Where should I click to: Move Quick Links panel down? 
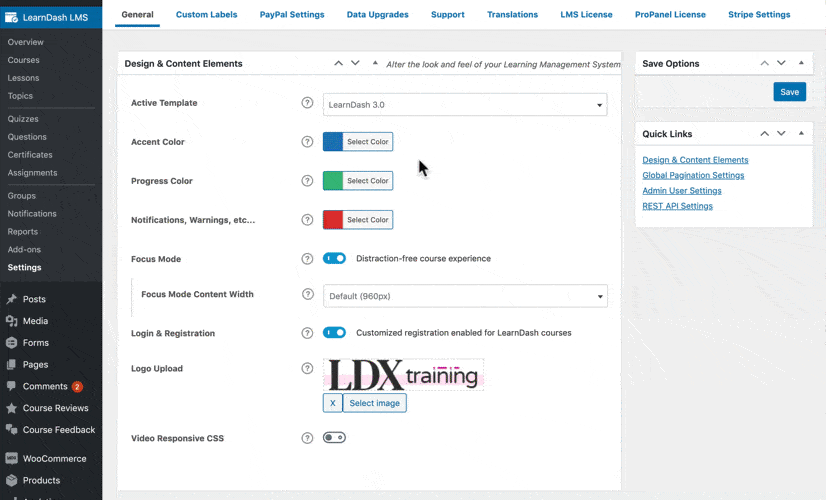pos(781,134)
